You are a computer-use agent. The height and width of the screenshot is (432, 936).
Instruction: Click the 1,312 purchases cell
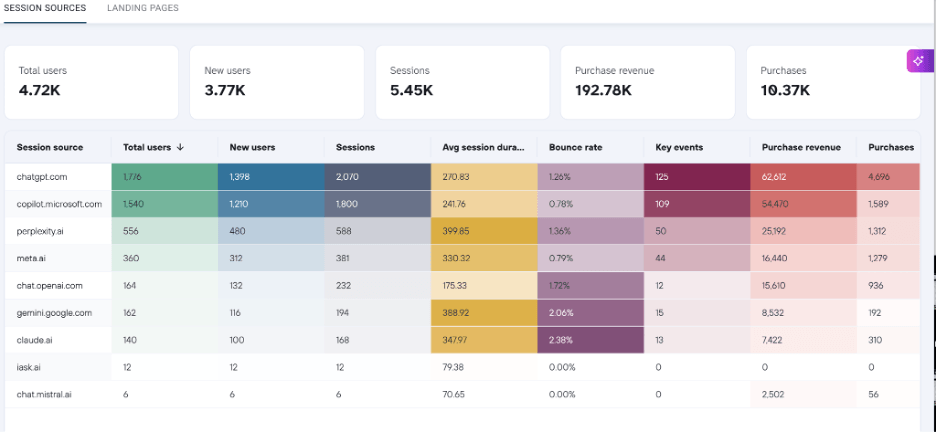click(x=889, y=231)
